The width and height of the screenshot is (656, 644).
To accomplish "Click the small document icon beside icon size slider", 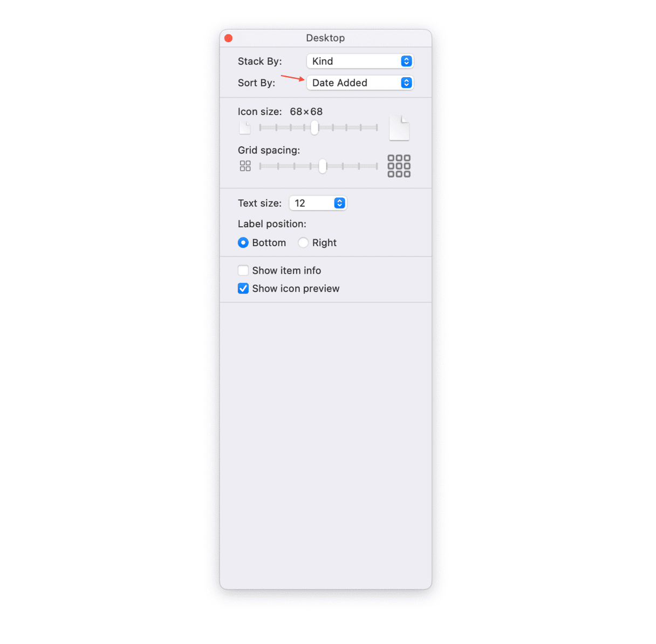I will (245, 128).
